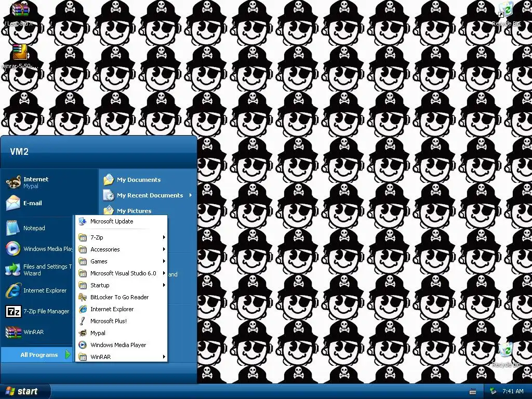Expand My Recent Documents arrow
Viewport: 532px width, 399px height.
point(191,195)
